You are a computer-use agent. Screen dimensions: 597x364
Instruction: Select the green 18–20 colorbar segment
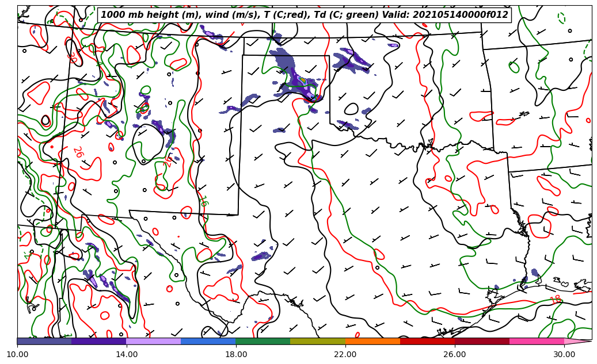[x=263, y=341]
